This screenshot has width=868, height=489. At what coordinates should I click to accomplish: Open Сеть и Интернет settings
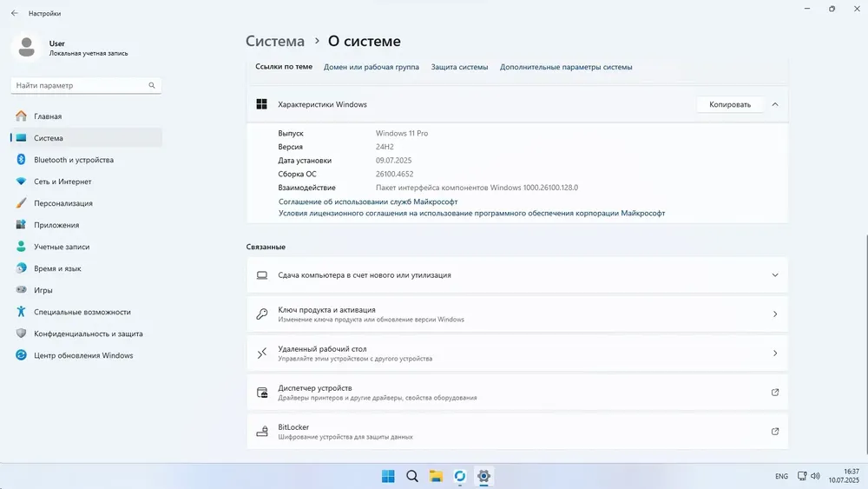[x=86, y=182]
